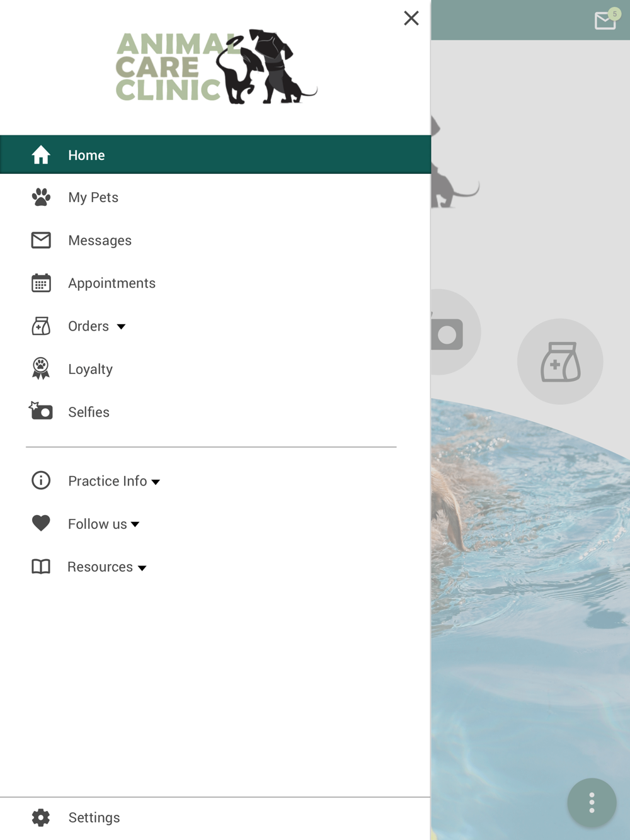Click the Home house icon

(x=41, y=155)
